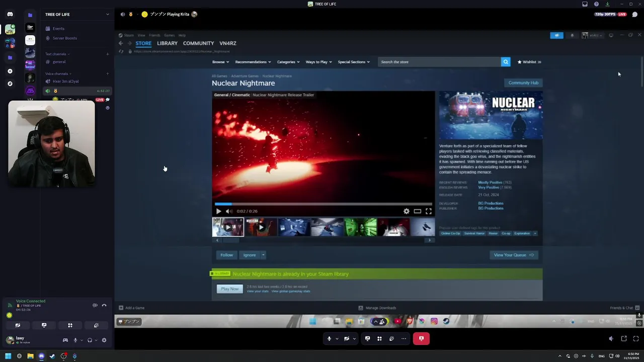Share your screen from voice panel
Image resolution: width=644 pixels, height=362 pixels.
click(44, 325)
